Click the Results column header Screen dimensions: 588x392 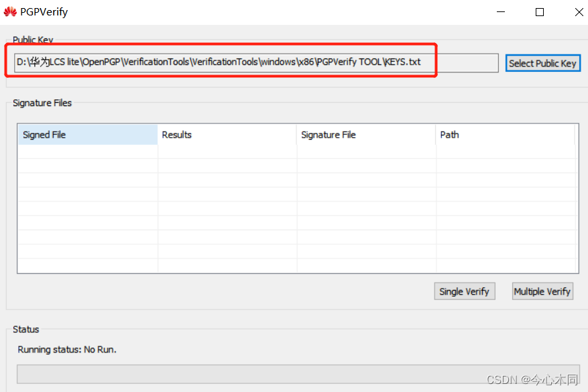[x=227, y=135]
